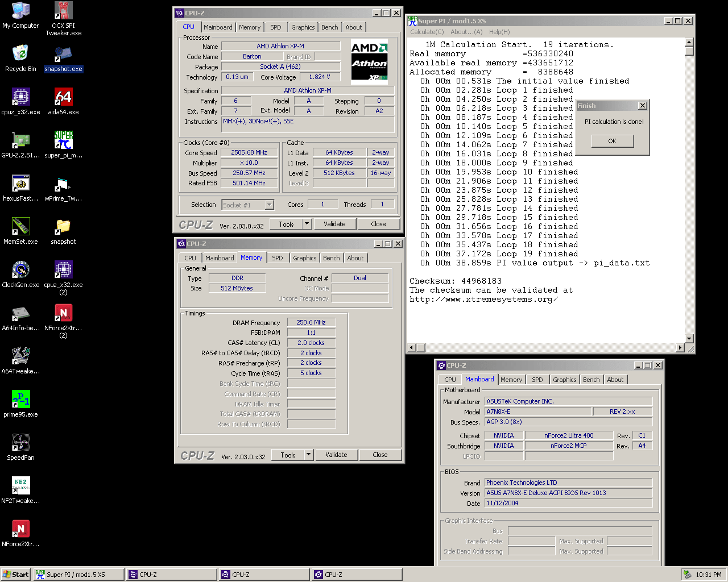
Task: Open Help(H) menu in Super PI
Action: [499, 32]
